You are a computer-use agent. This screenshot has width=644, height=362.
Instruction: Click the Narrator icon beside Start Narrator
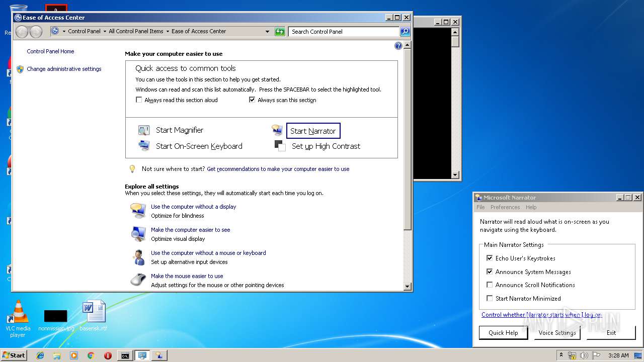[x=277, y=130]
